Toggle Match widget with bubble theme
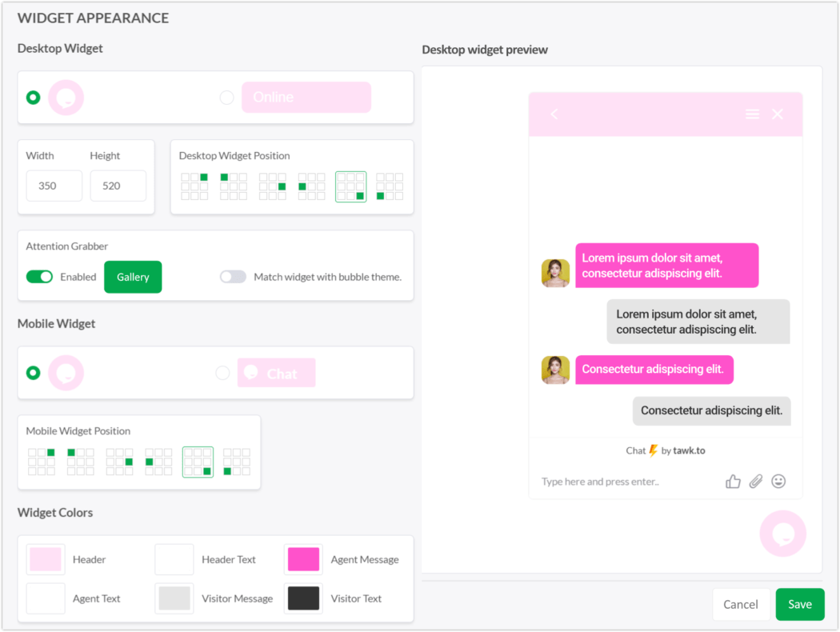Screen dimensions: 840x632 pyautogui.click(x=233, y=277)
